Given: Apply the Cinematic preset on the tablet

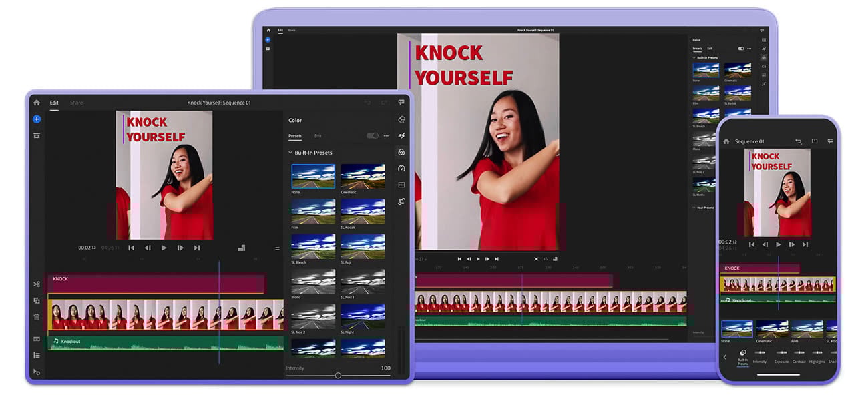Looking at the screenshot, I should point(363,176).
